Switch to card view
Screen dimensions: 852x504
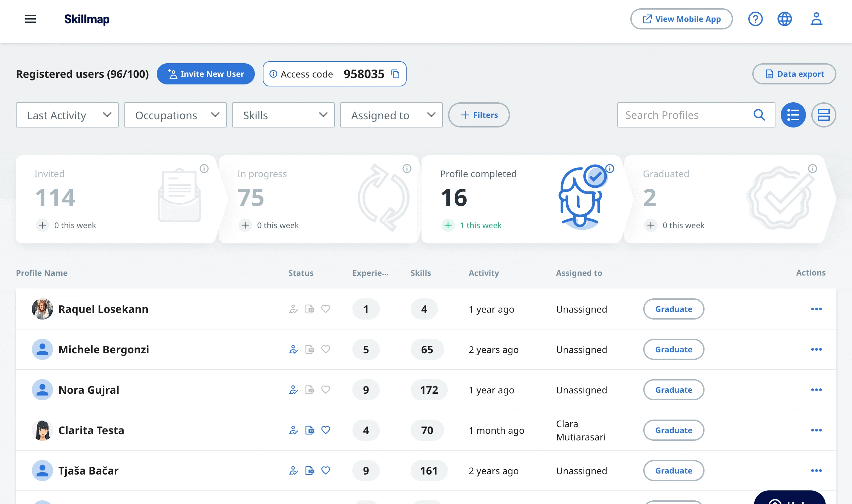[824, 115]
